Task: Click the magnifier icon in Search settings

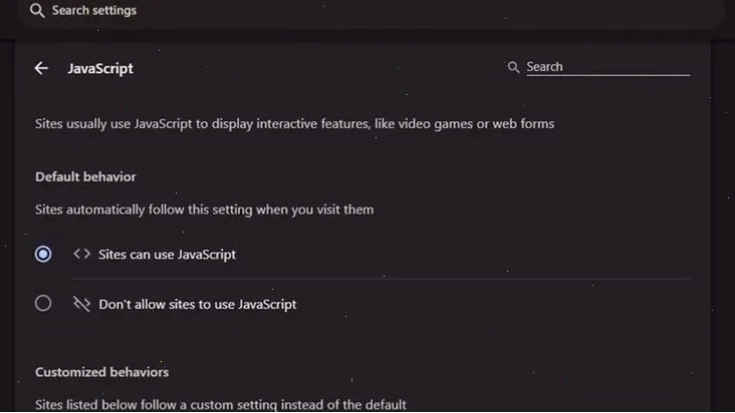Action: [x=37, y=10]
